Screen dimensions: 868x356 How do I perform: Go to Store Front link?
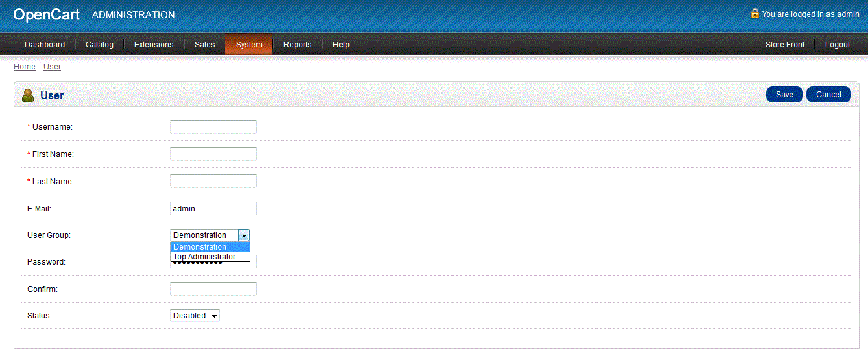pos(785,45)
